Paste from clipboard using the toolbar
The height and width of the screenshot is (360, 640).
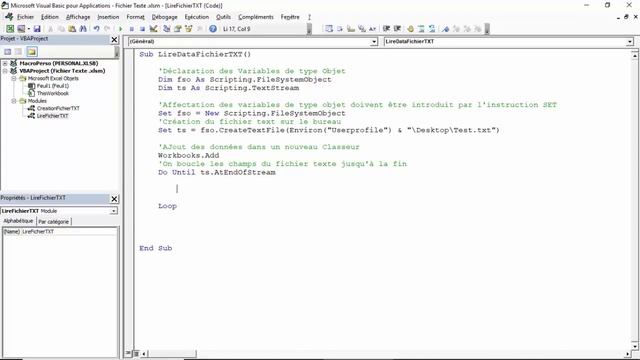point(72,29)
